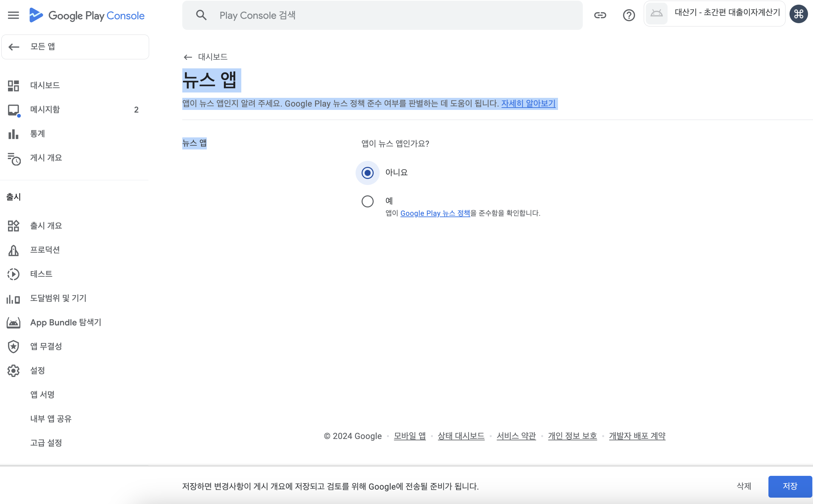Click App Bundle 탐색기 android icon

pyautogui.click(x=13, y=323)
